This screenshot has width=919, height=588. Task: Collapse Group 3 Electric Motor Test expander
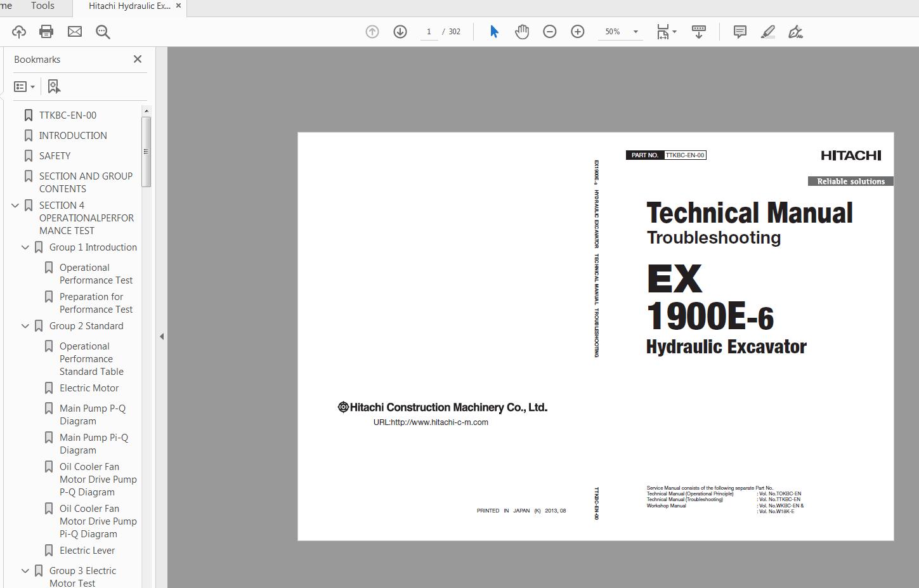(25, 571)
